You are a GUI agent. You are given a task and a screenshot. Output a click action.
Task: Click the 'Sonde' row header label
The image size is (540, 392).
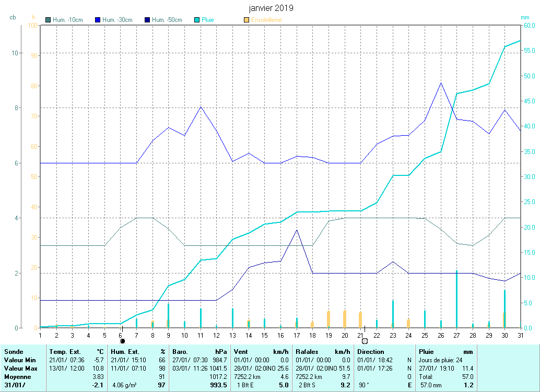(x=13, y=352)
